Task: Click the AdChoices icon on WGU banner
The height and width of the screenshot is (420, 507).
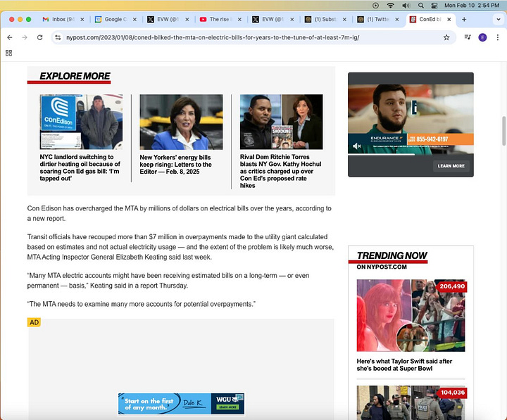Action: [x=239, y=396]
